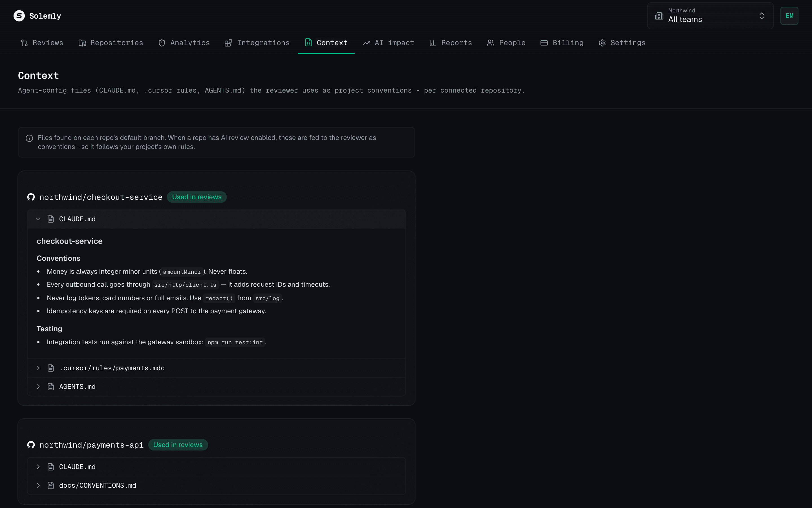Collapse CLAUDE.md in checkout-service
Image resolution: width=812 pixels, height=508 pixels.
coord(217,219)
